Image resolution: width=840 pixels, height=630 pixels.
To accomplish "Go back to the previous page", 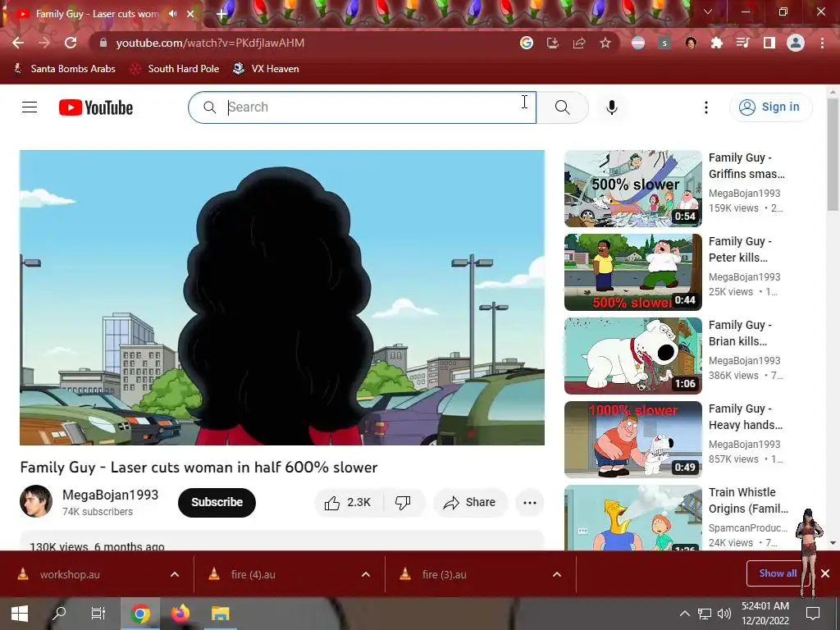I will (x=18, y=43).
